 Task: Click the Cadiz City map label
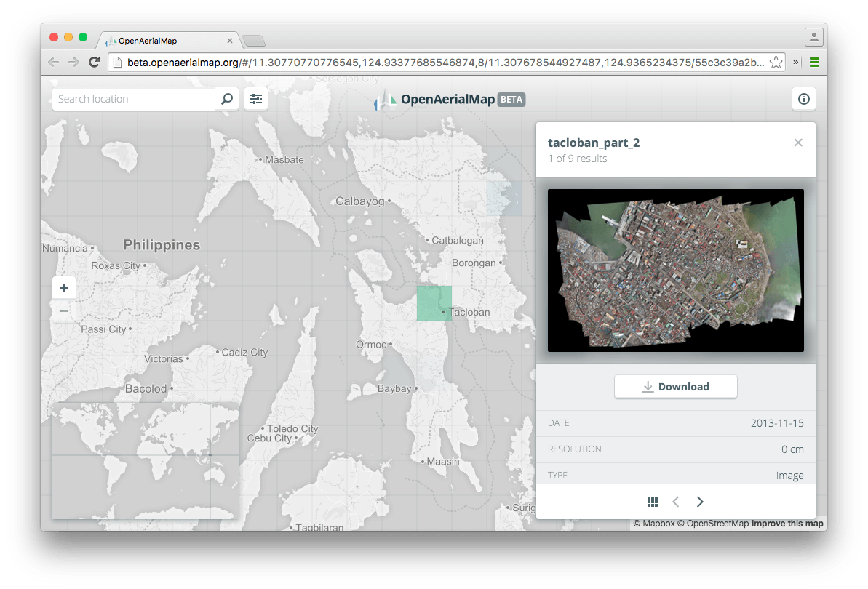click(x=244, y=352)
